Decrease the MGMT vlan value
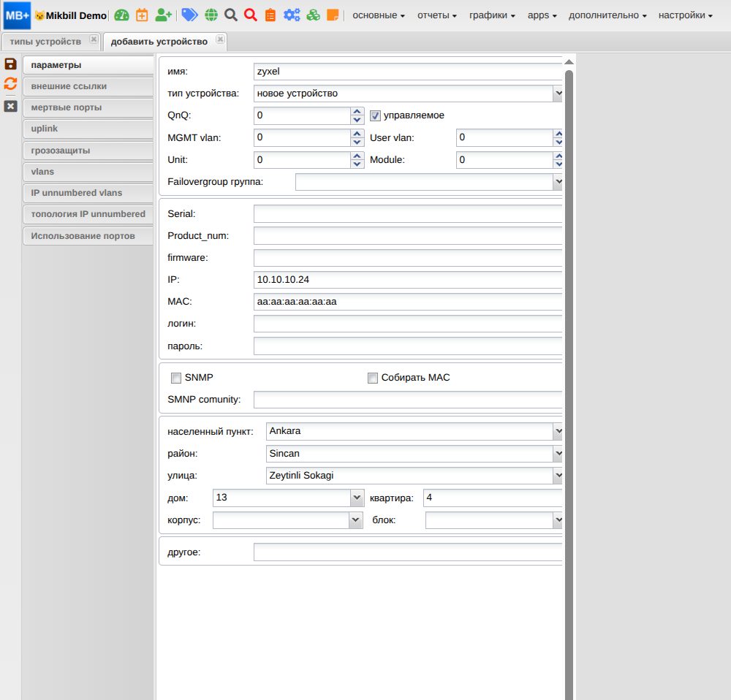The height and width of the screenshot is (700, 731). 357,142
